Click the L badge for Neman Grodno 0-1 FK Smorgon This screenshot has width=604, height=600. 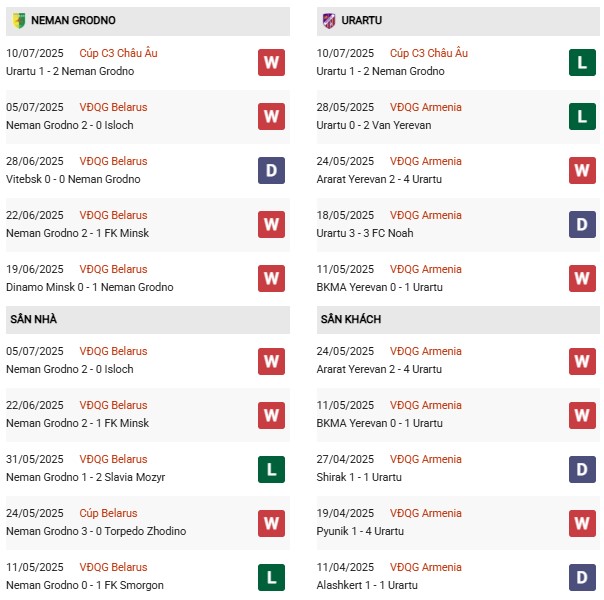tap(271, 576)
